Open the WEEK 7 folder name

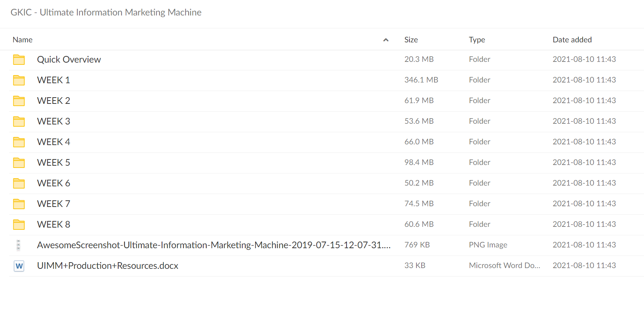(53, 204)
